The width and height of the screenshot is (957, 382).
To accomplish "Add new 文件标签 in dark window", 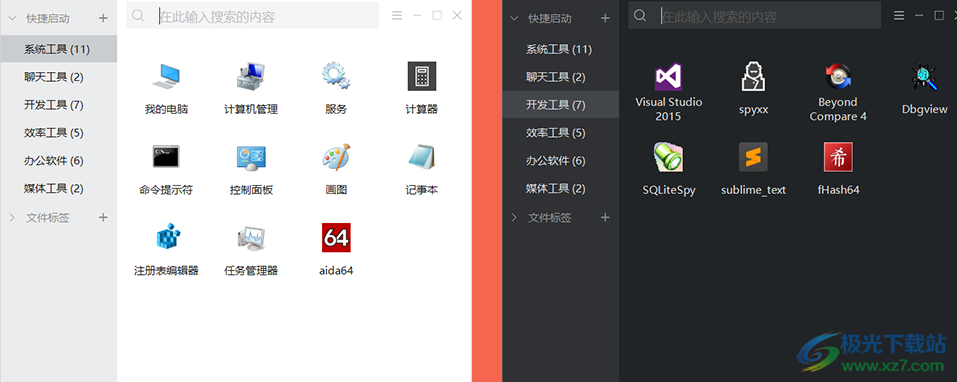I will [x=605, y=217].
